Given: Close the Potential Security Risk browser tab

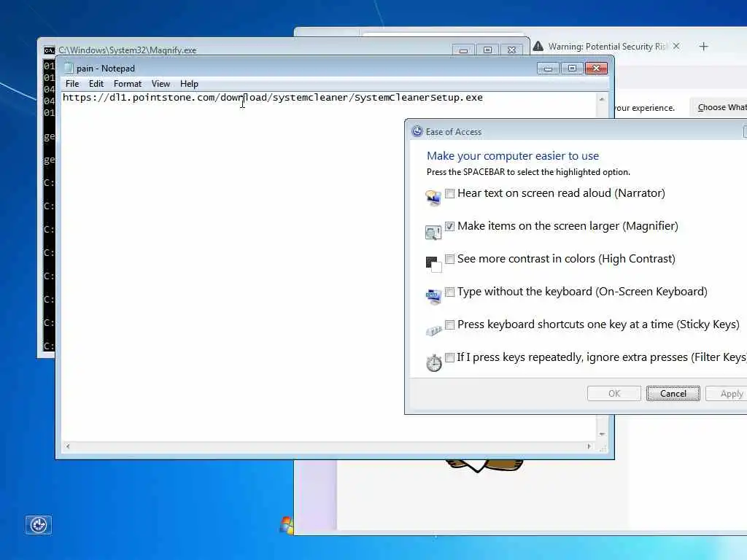Looking at the screenshot, I should [x=676, y=46].
